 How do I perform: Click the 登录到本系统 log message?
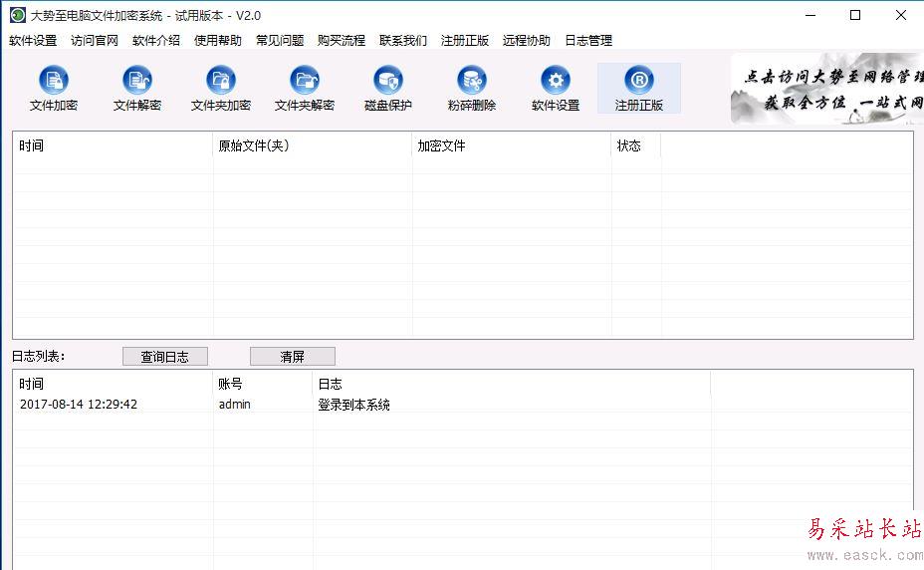point(353,405)
